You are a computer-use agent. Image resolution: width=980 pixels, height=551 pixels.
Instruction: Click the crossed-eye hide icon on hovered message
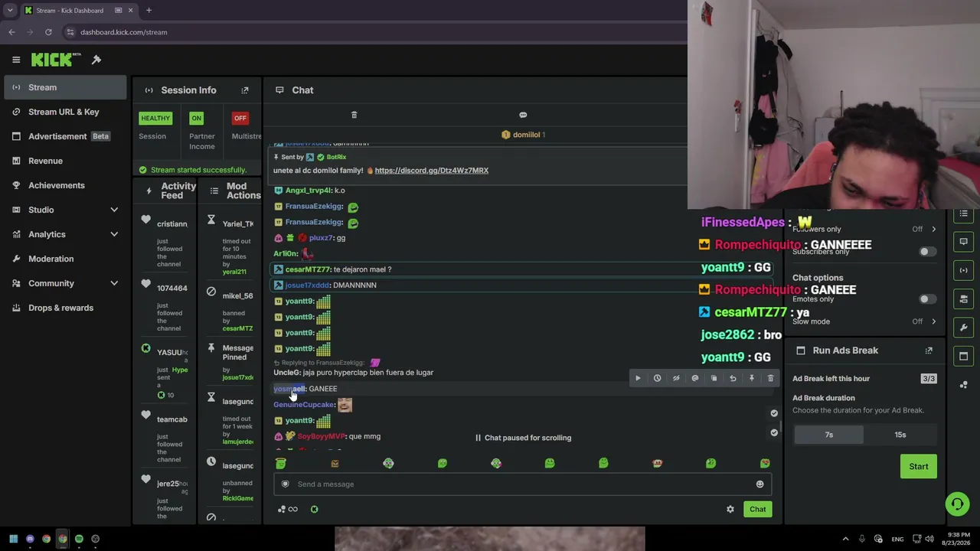click(x=676, y=378)
